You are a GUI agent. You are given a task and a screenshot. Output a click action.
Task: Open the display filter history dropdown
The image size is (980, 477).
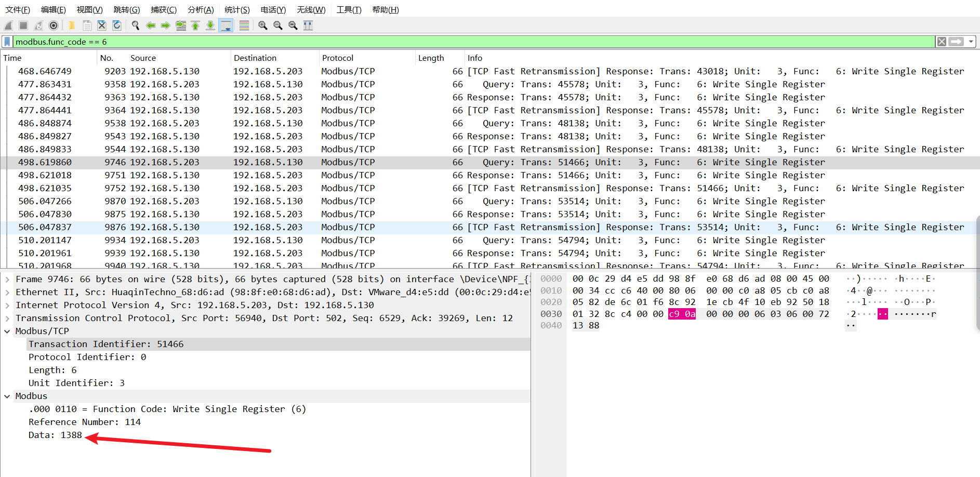pyautogui.click(x=971, y=42)
